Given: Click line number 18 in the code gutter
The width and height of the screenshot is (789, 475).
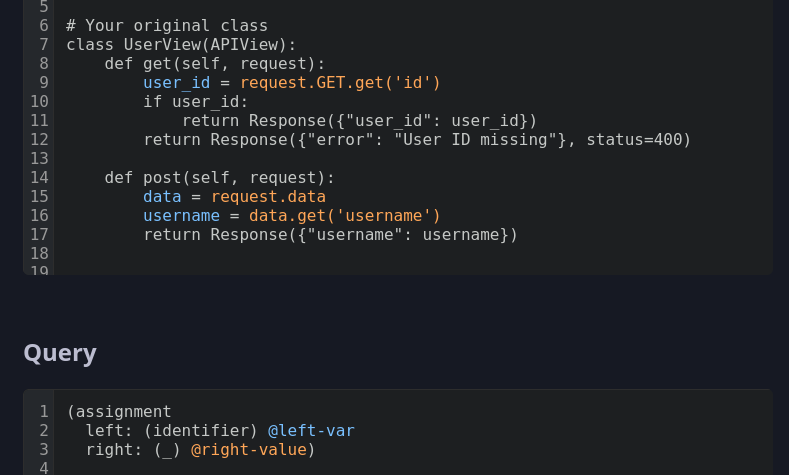Looking at the screenshot, I should pyautogui.click(x=39, y=254).
